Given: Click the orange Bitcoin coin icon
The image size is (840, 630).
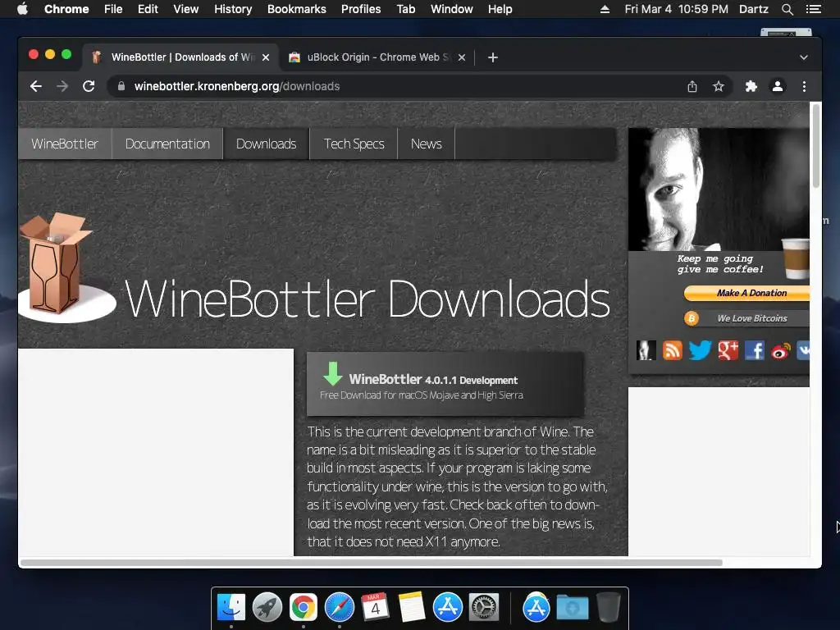Looking at the screenshot, I should point(692,318).
